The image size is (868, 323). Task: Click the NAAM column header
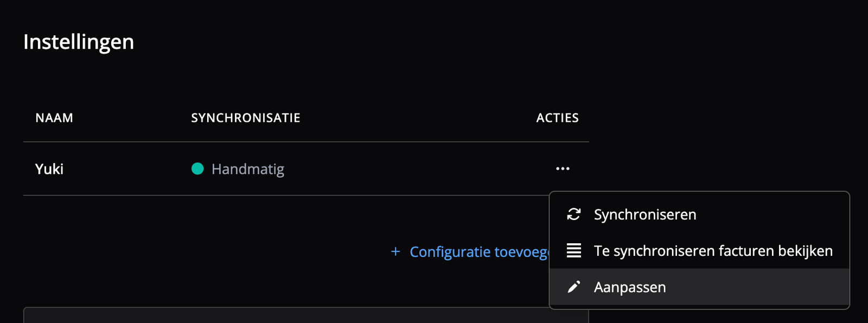pyautogui.click(x=54, y=118)
